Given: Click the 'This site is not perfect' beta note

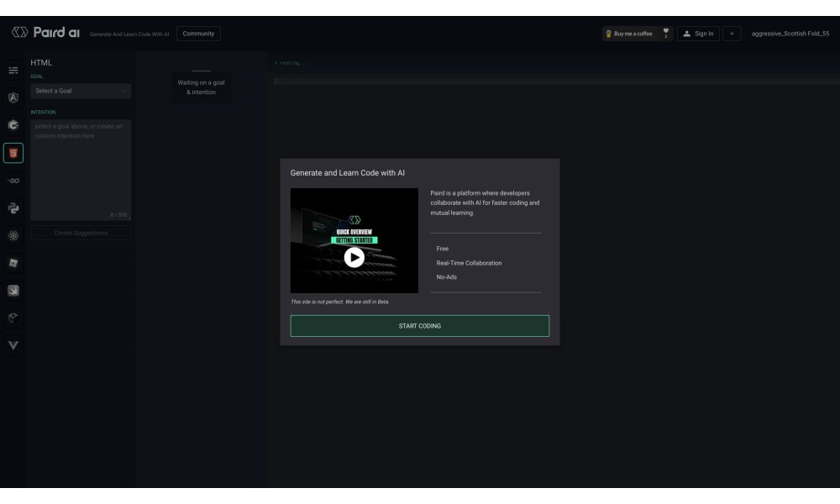Looking at the screenshot, I should point(339,302).
